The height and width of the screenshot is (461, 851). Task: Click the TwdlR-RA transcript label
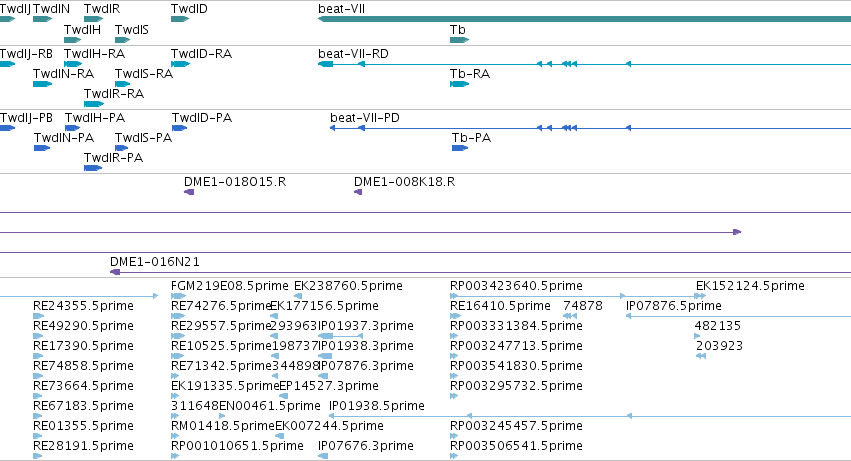click(x=114, y=94)
